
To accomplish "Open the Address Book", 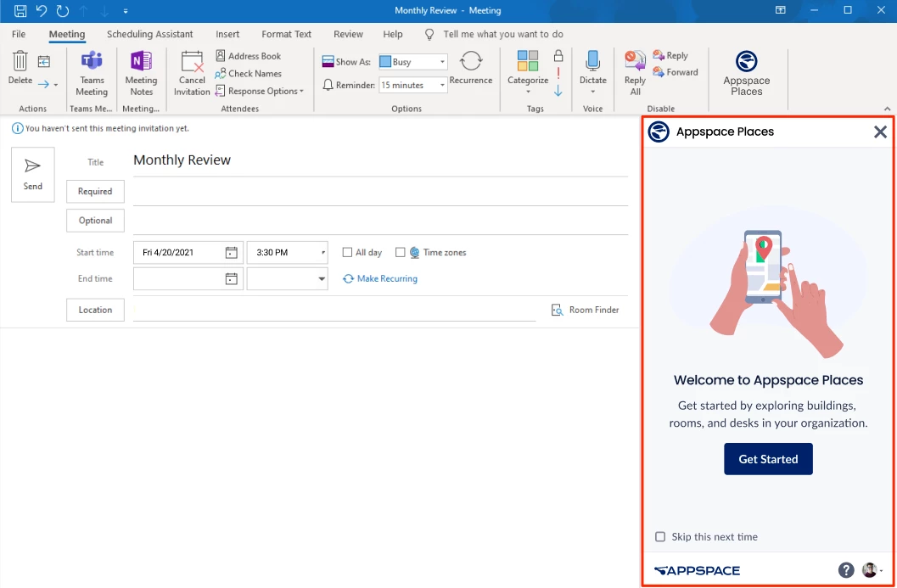I will coord(249,56).
